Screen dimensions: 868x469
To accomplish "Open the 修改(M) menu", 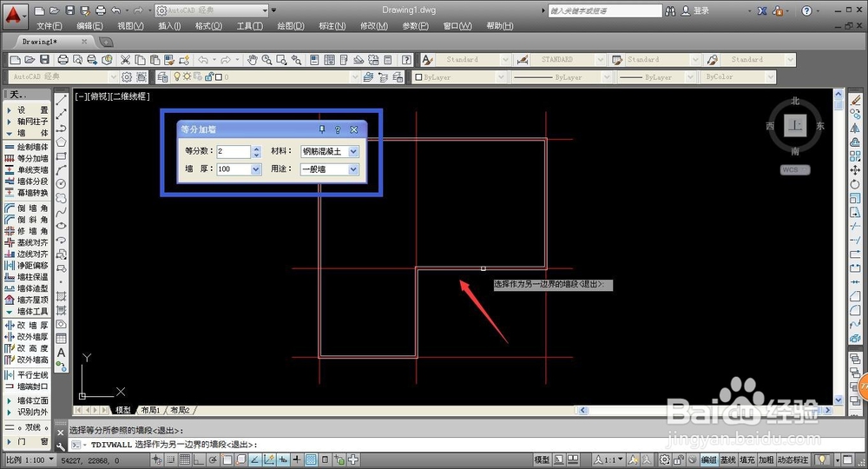I will click(373, 26).
